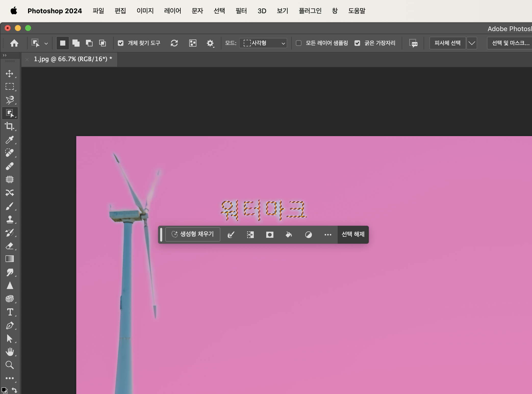
Task: Select the Eyedropper tool
Action: tap(10, 140)
